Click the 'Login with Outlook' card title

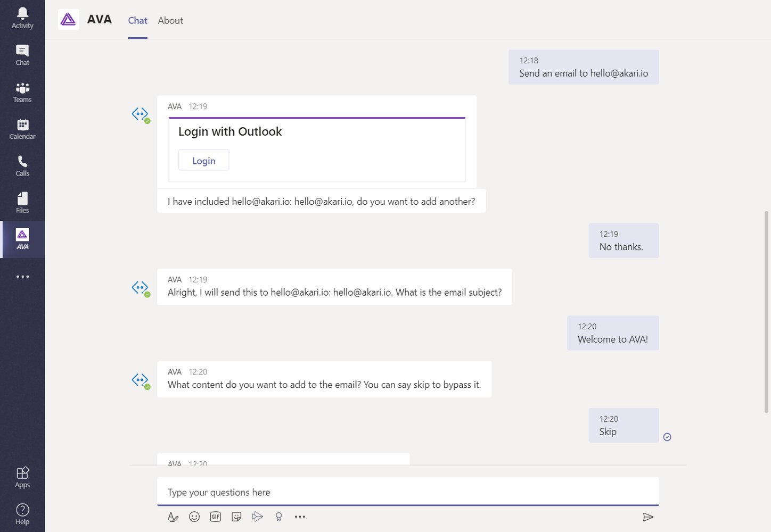[230, 131]
